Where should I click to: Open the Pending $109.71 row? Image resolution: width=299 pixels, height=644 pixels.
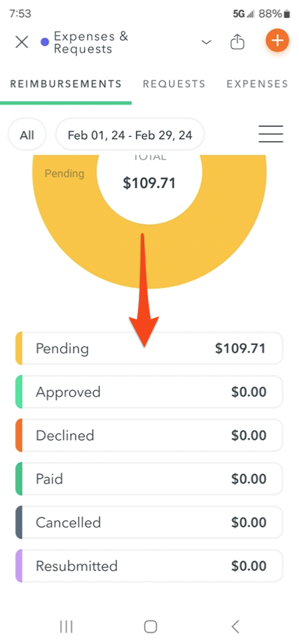coord(149,348)
